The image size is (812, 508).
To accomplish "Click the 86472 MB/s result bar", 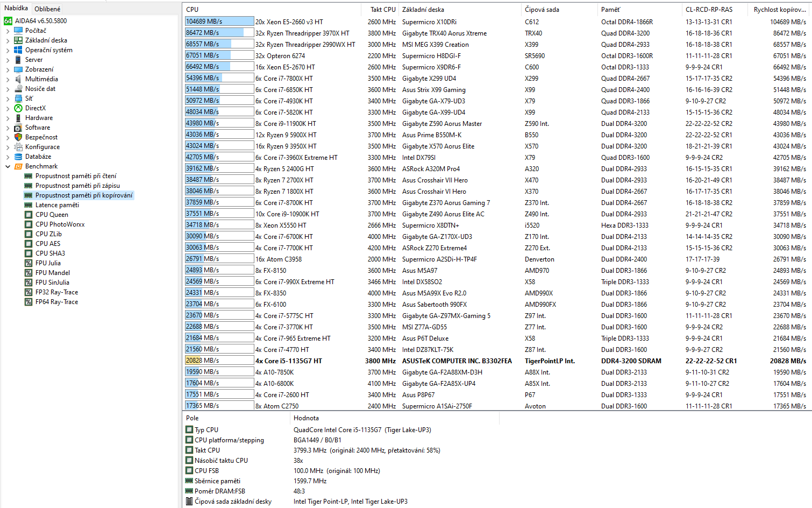I will (x=219, y=33).
